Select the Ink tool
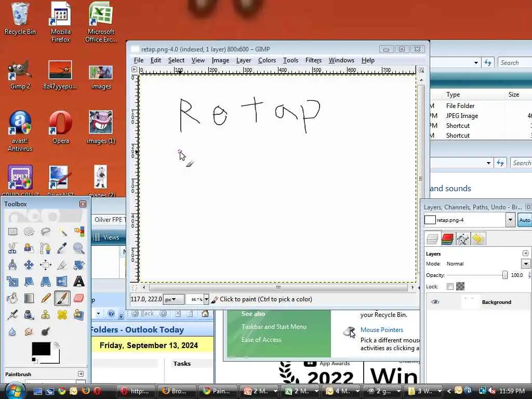Viewport: 532px width, 399px height. 29,314
